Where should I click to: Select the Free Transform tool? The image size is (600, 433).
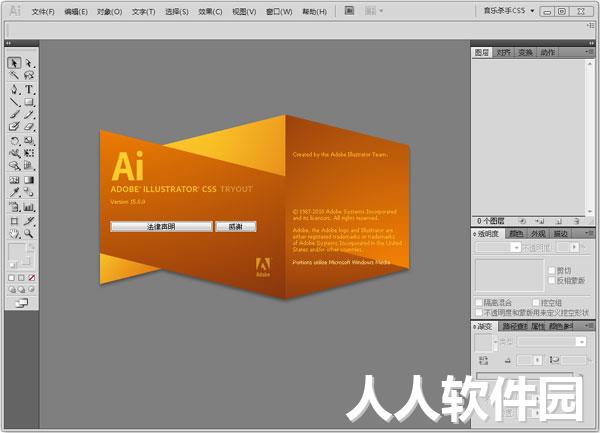pyautogui.click(x=29, y=153)
